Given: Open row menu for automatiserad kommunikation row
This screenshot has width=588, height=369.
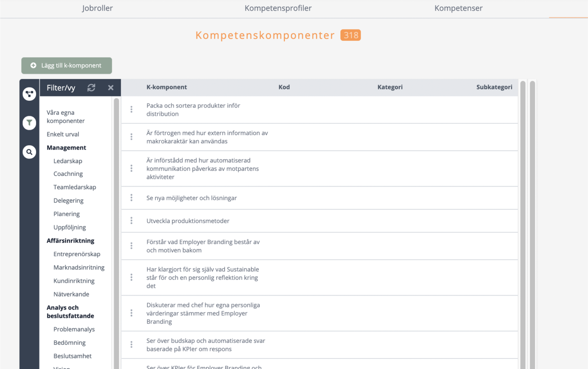Looking at the screenshot, I should point(131,168).
